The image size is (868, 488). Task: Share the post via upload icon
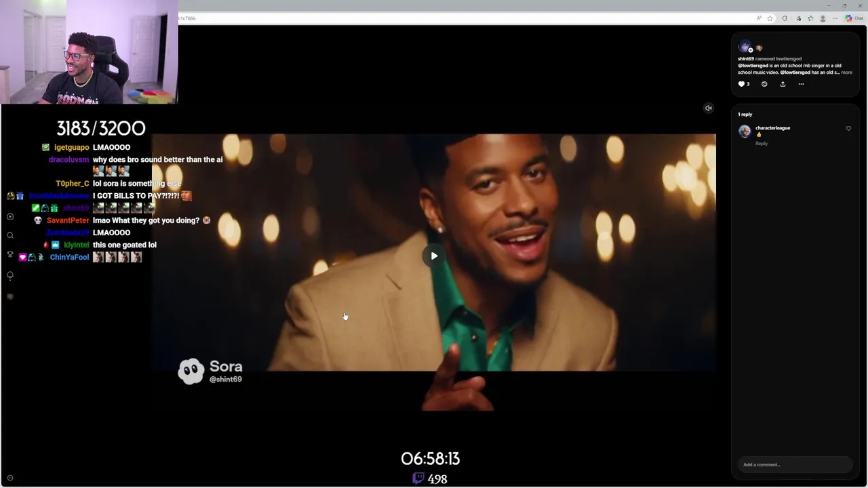(x=783, y=84)
